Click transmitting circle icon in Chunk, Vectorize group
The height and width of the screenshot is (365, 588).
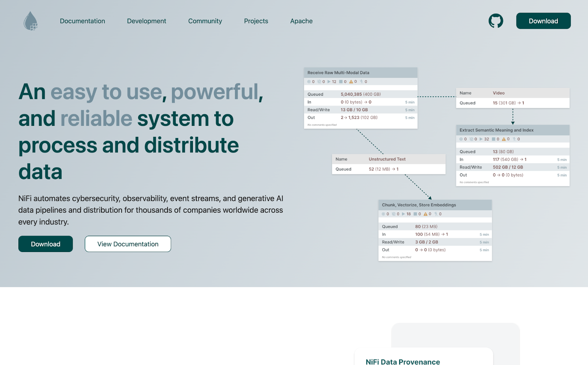383,214
